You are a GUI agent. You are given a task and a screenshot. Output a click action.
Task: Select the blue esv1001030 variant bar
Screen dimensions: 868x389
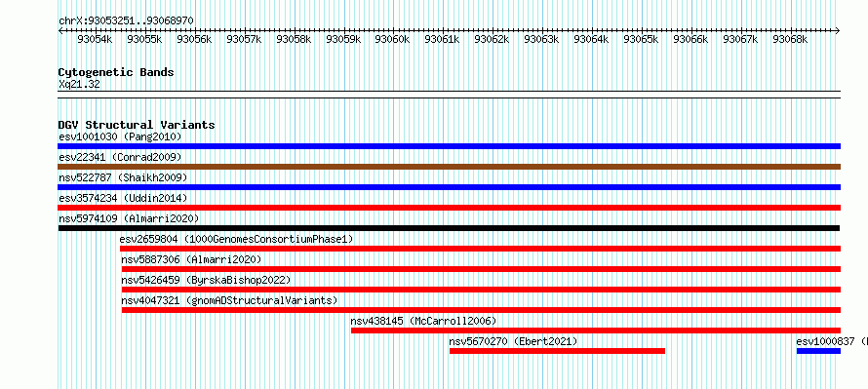pyautogui.click(x=449, y=146)
